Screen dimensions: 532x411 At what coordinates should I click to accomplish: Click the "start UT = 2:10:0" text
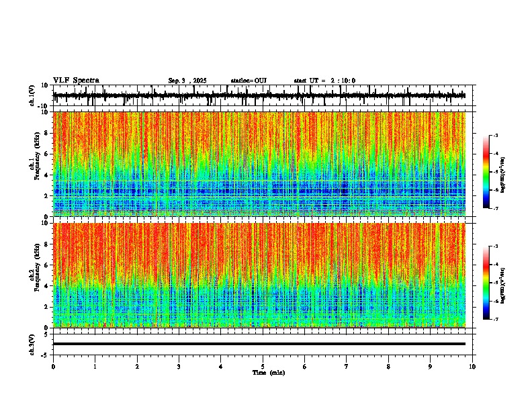(x=324, y=81)
